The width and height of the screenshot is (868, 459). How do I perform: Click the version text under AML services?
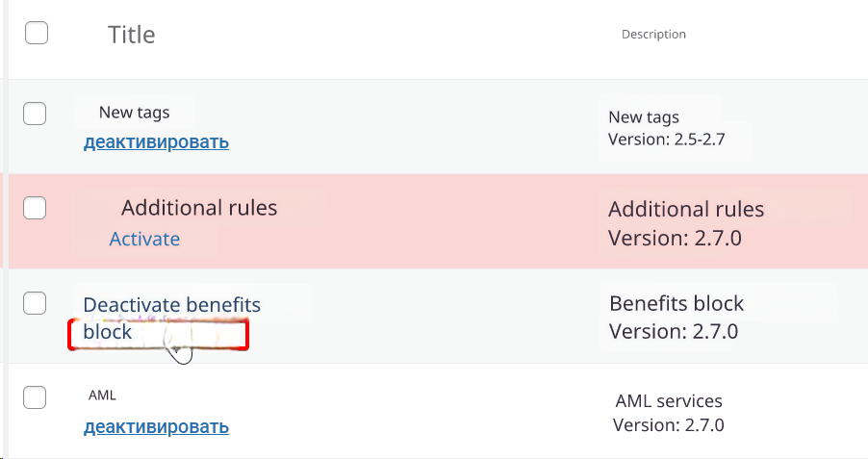[668, 424]
